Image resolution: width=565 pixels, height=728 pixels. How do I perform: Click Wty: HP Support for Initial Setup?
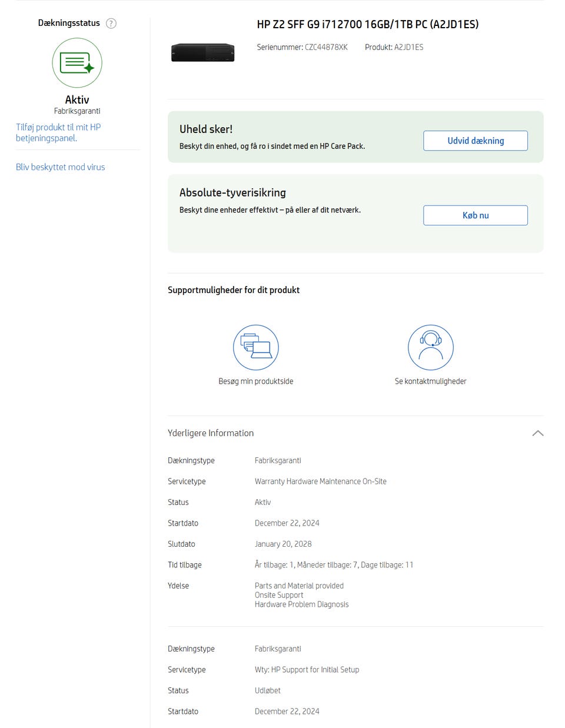[x=307, y=670]
